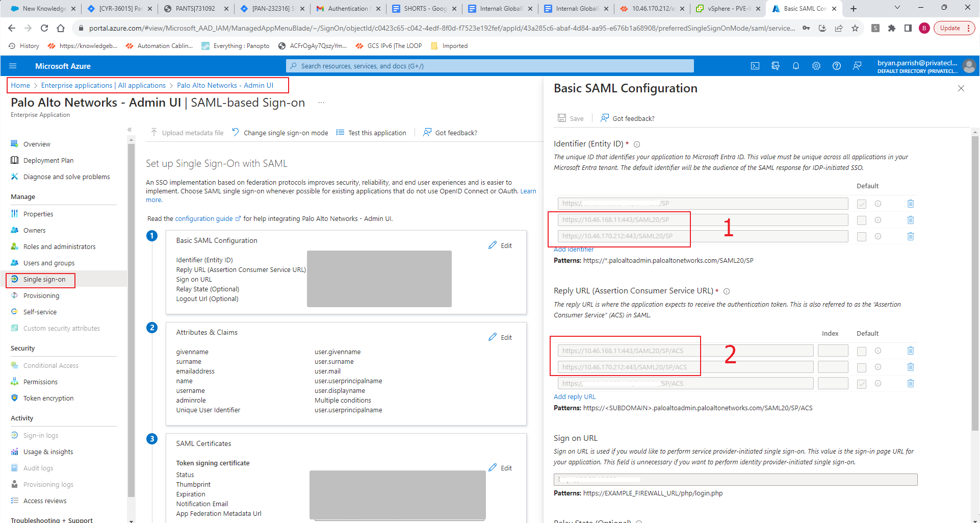Delete the 10.46.170.212 identifier entry
The width and height of the screenshot is (980, 523).
911,236
